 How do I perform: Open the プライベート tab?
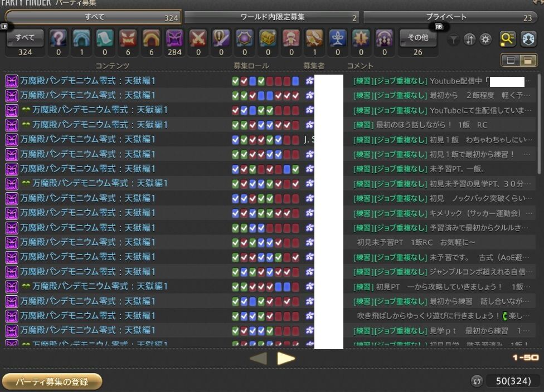tap(450, 17)
